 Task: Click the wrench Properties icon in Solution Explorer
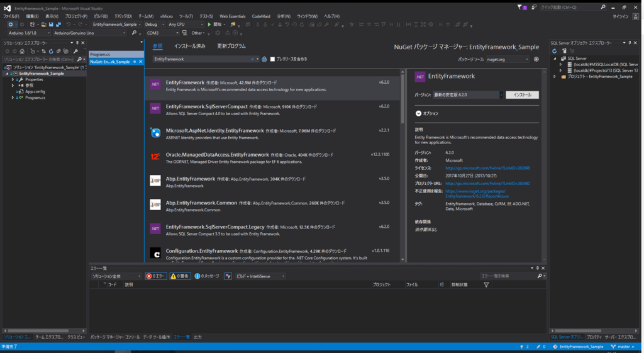tap(75, 52)
